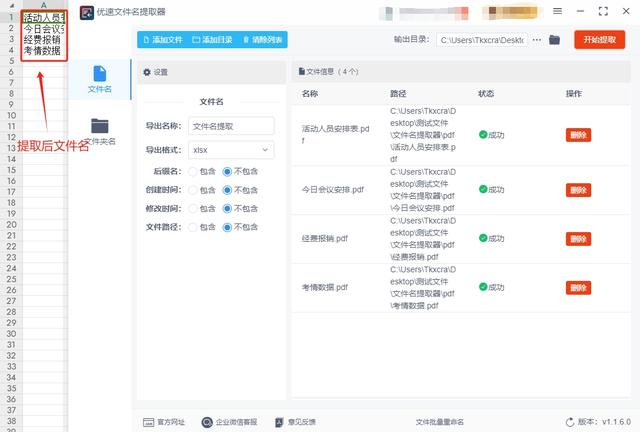Select spreadsheet cell A1 活动人员
The width and height of the screenshot is (640, 432).
(x=44, y=18)
